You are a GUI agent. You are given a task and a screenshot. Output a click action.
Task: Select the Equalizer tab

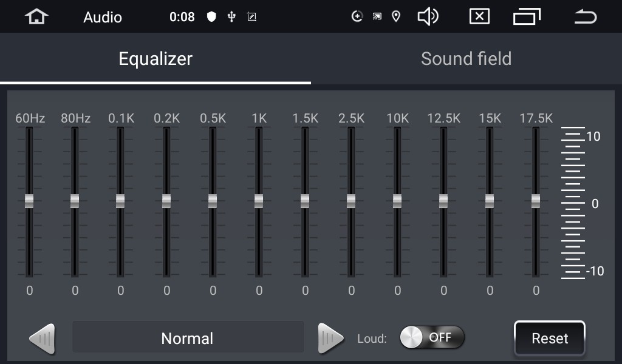[155, 59]
